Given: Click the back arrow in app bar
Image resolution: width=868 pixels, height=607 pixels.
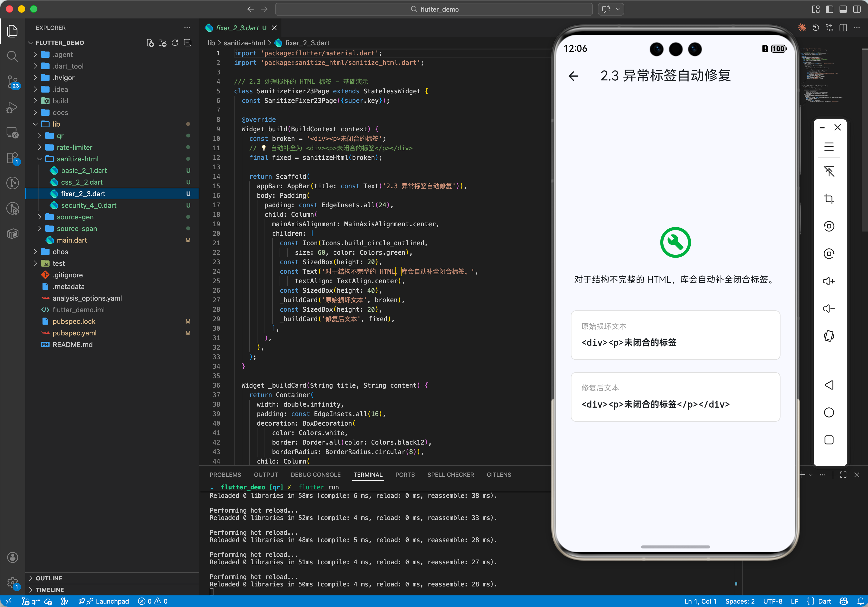Looking at the screenshot, I should (x=573, y=76).
